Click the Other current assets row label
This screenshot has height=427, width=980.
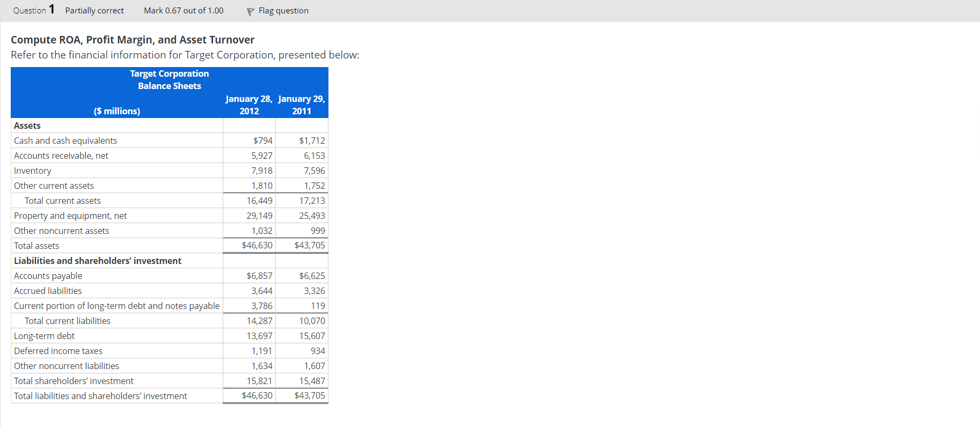pos(54,186)
